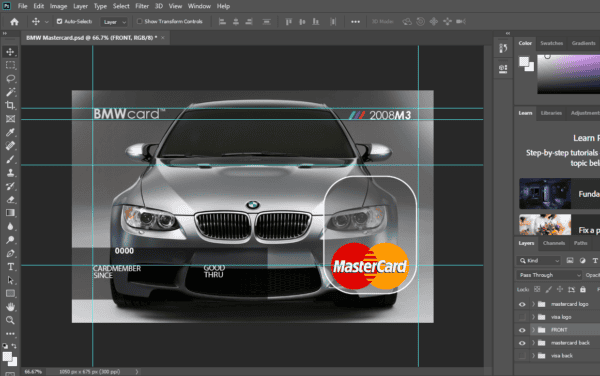Click the align left edges icon
The image size is (600, 376).
click(x=222, y=22)
